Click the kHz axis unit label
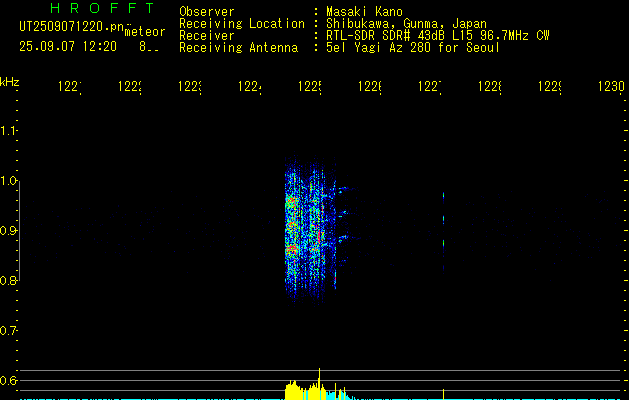Image resolution: width=629 pixels, height=400 pixels. point(9,82)
